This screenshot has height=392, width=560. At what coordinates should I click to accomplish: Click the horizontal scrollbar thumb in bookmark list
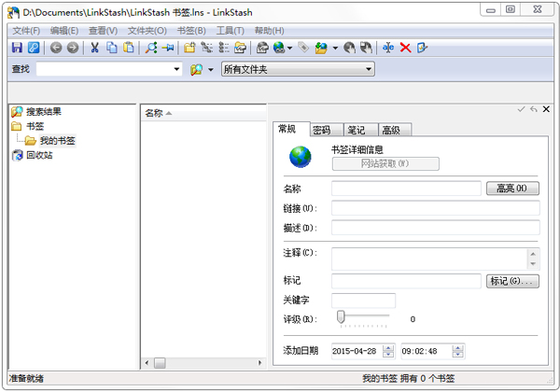point(160,363)
